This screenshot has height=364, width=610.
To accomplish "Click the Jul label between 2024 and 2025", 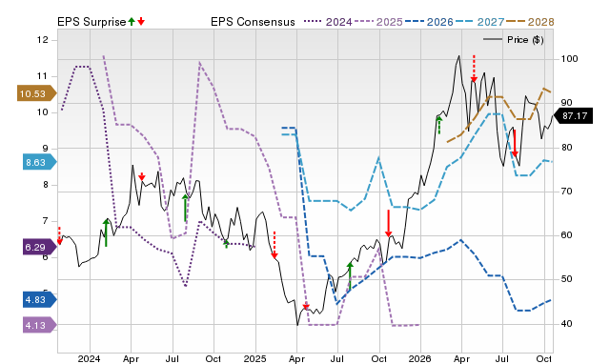I will (172, 358).
